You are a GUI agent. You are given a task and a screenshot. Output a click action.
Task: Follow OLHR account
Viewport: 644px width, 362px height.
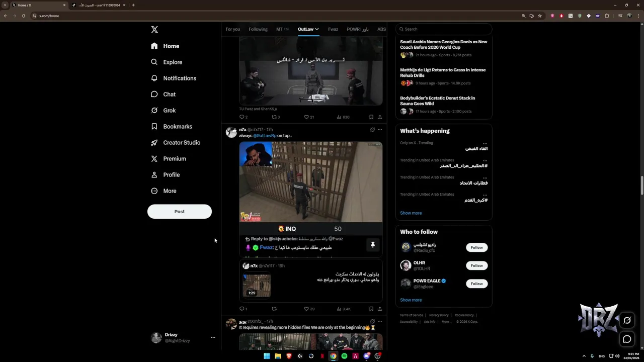pos(477,265)
